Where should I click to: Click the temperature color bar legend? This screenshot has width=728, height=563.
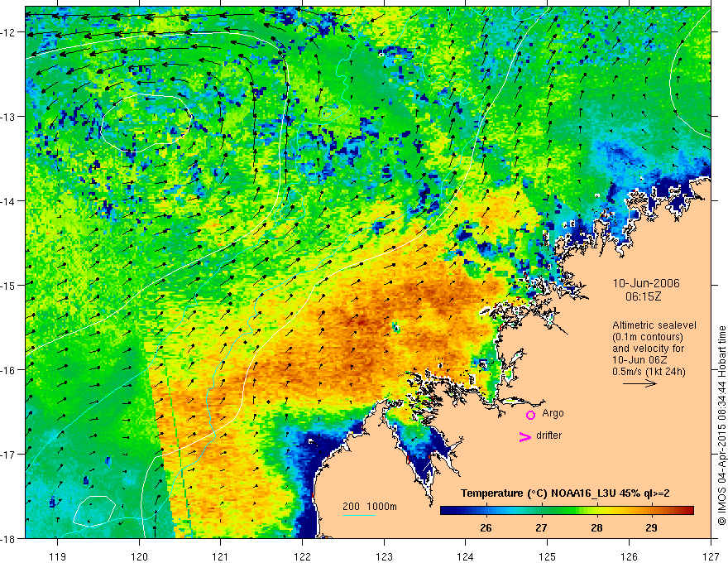point(567,510)
